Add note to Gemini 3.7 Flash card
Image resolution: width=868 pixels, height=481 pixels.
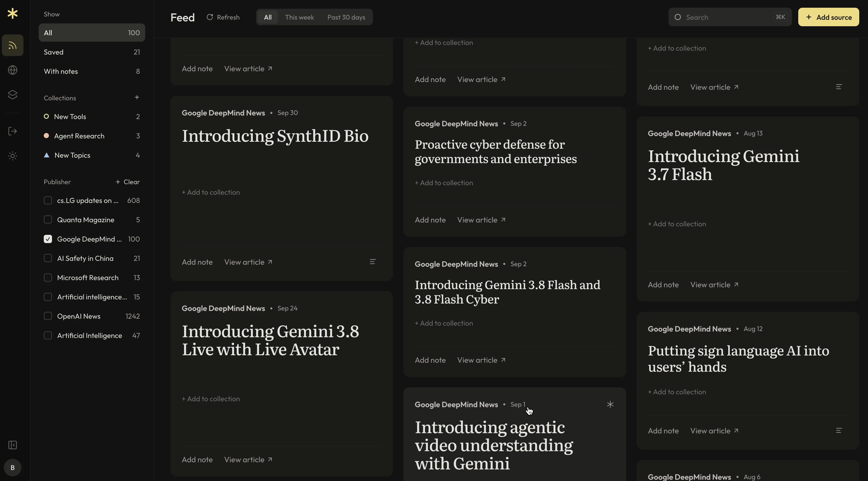[663, 285]
